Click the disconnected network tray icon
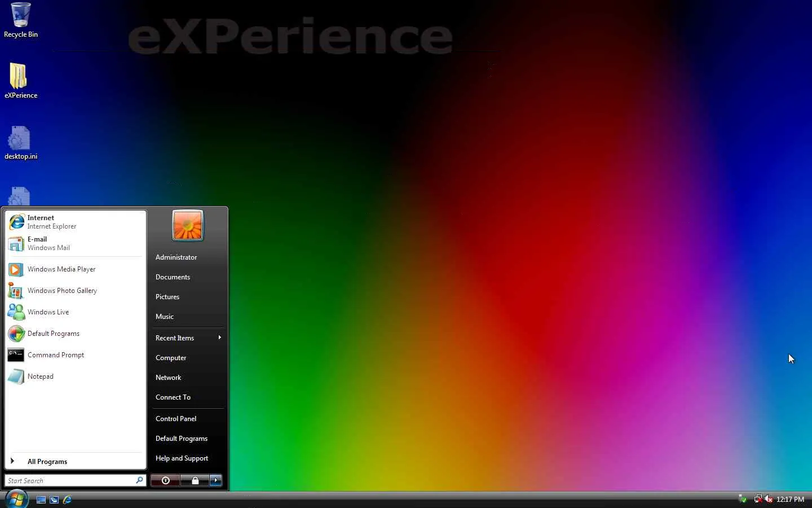This screenshot has width=812, height=508. (758, 499)
